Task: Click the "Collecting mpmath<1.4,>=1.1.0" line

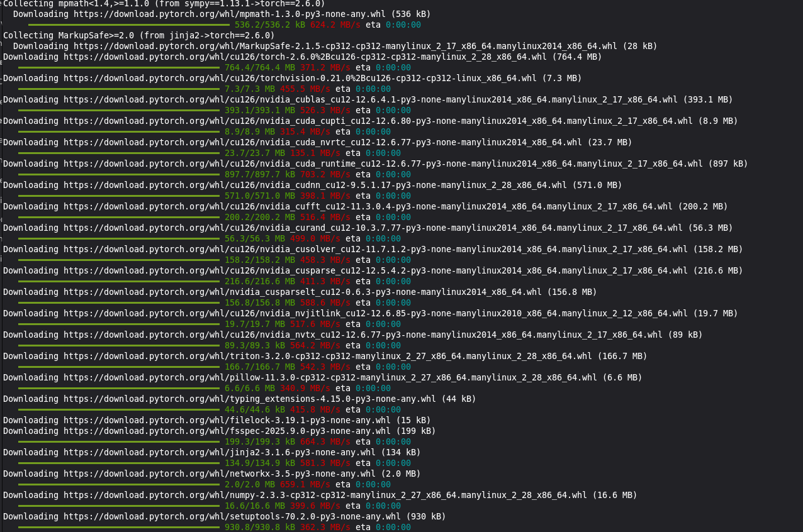Action: (x=164, y=3)
